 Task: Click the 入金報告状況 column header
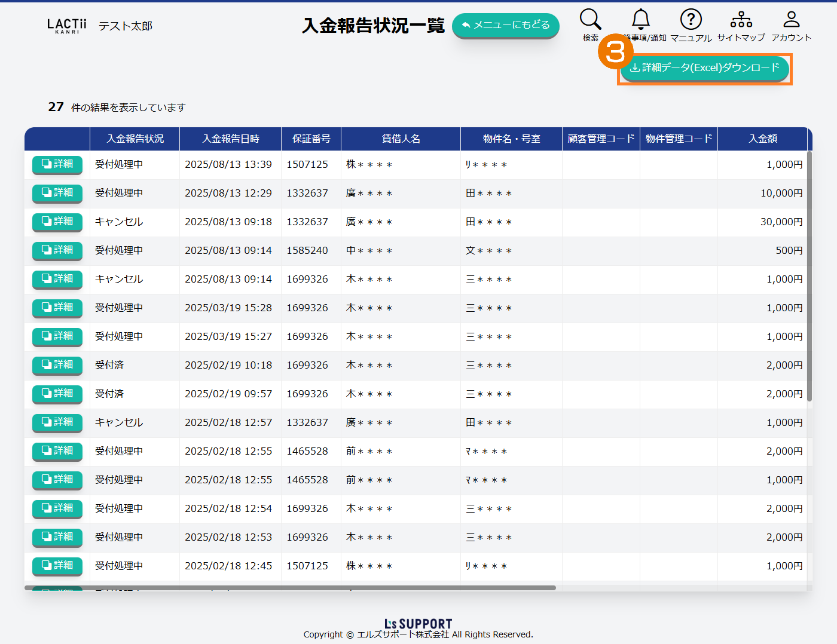[x=135, y=139]
